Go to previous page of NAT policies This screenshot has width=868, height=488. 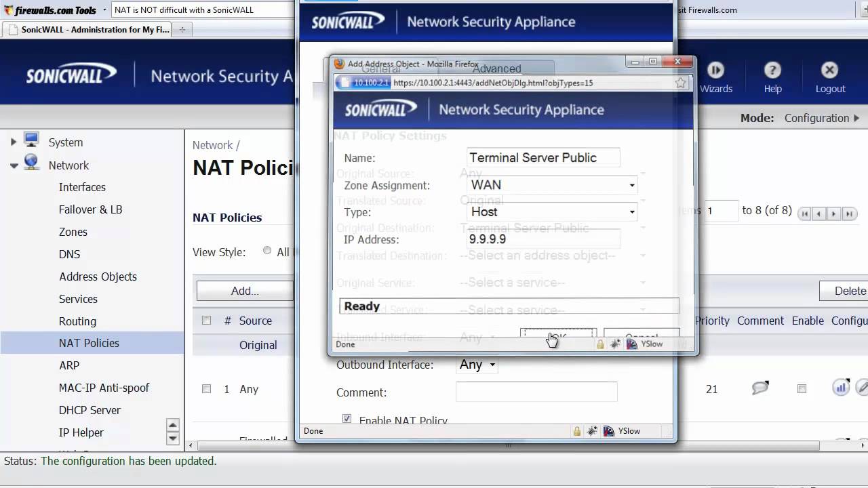coord(819,214)
